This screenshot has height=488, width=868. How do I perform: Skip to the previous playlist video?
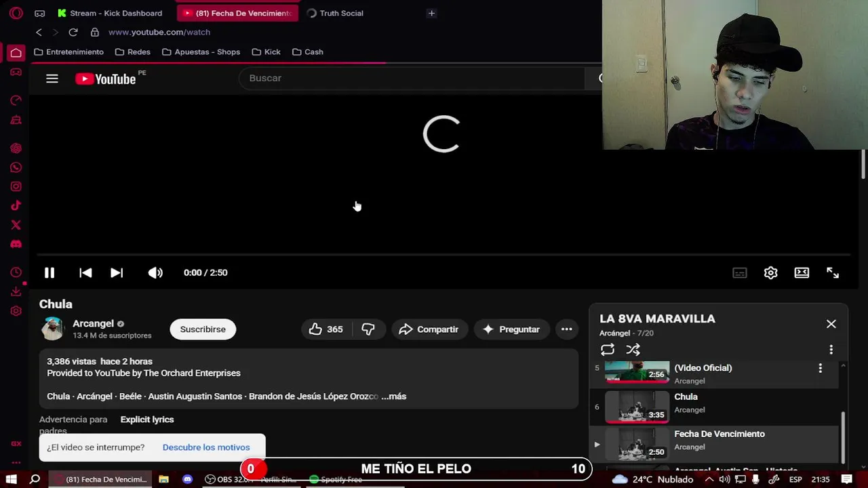[85, 272]
